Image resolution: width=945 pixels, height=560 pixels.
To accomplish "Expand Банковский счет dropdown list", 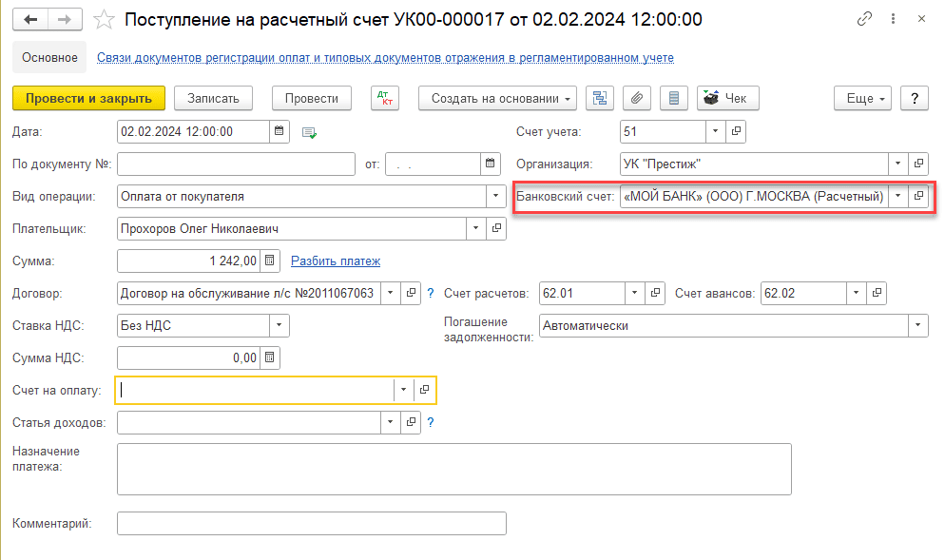I will pyautogui.click(x=898, y=197).
